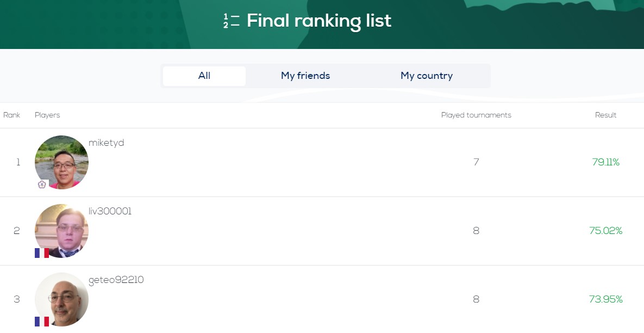Image resolution: width=644 pixels, height=333 pixels.
Task: Click the 75.02% result for liv300001
Action: 605,231
